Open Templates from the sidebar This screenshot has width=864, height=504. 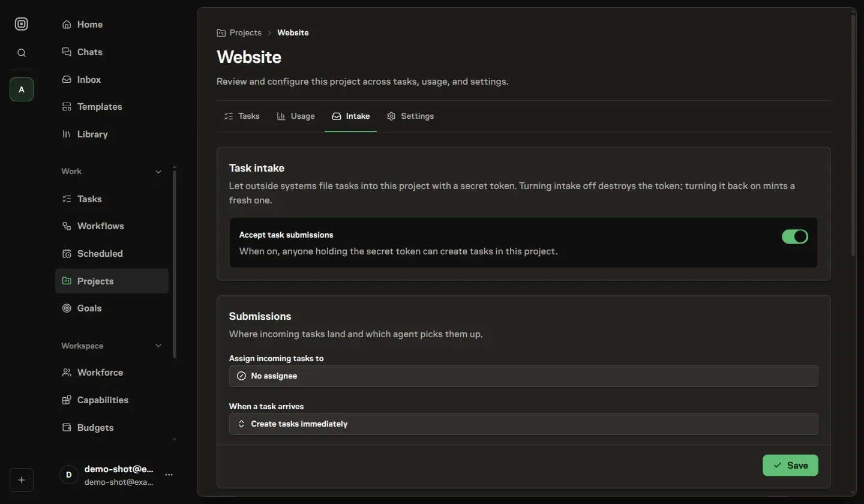pyautogui.click(x=112, y=107)
